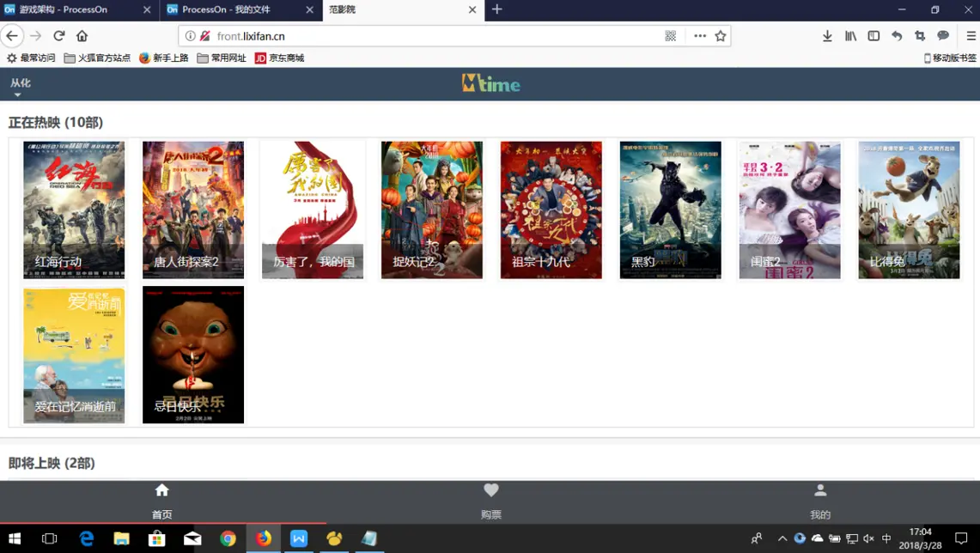980x553 pixels.
Task: Go to 购票 heart tab
Action: [x=491, y=501]
